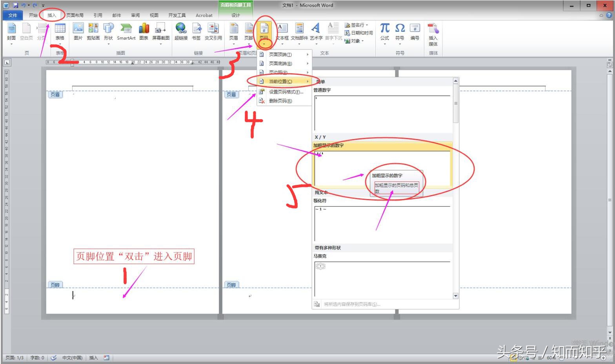Click the tab selector at ruler corner
615x364 pixels.
coord(7,62)
